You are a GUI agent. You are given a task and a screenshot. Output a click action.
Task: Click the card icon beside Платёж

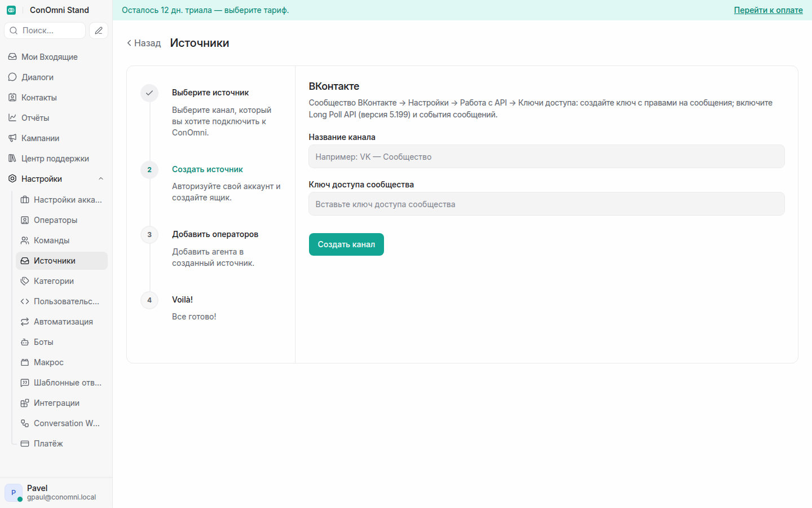pyautogui.click(x=25, y=444)
